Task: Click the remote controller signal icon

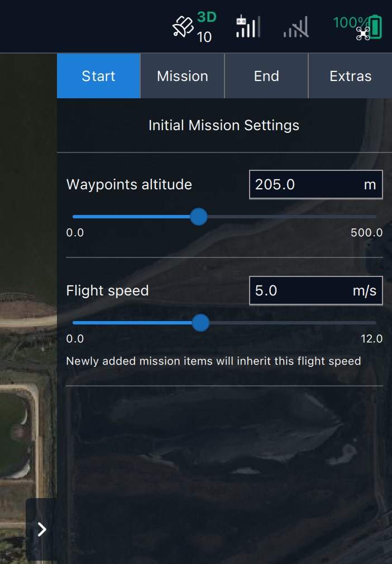Action: [x=247, y=26]
